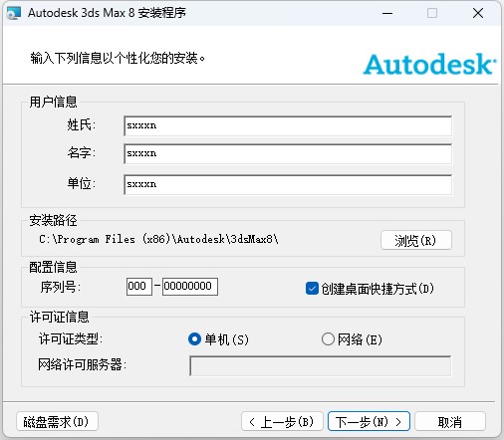
Task: Click into the 姓氏 (last name) field
Action: pos(288,125)
